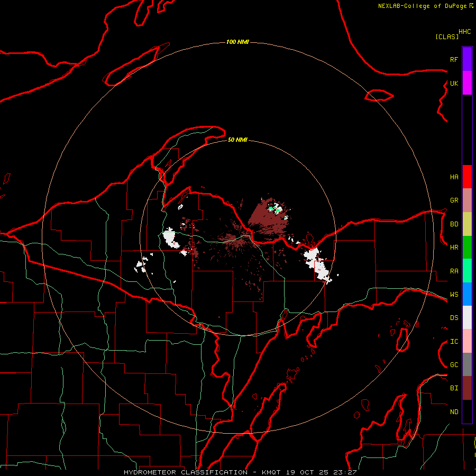Screen dimensions: 476x476
Task: Select the GC gray legend swatch
Action: point(467,364)
